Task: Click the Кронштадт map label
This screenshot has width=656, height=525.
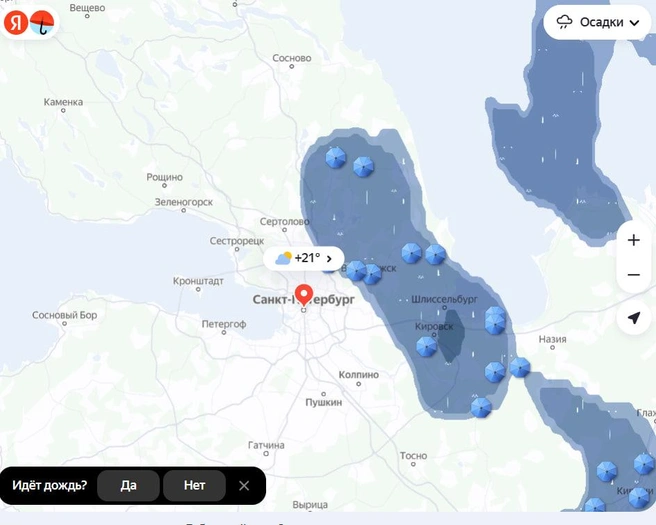Action: click(198, 281)
